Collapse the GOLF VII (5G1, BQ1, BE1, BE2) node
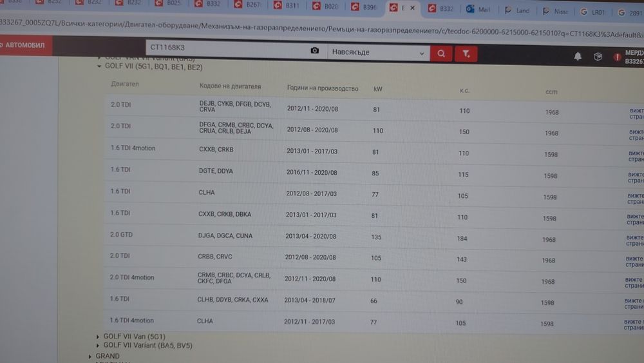 click(x=99, y=66)
